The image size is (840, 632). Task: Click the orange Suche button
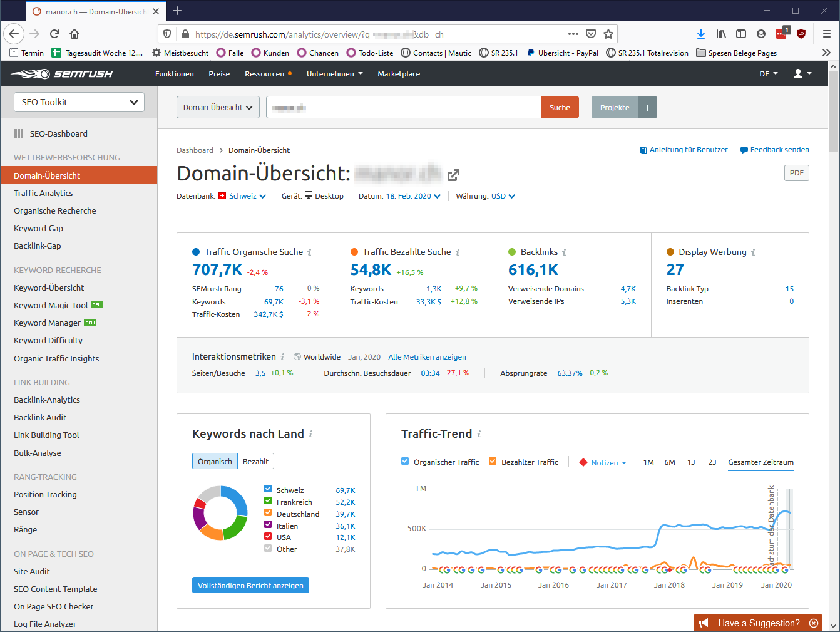560,108
